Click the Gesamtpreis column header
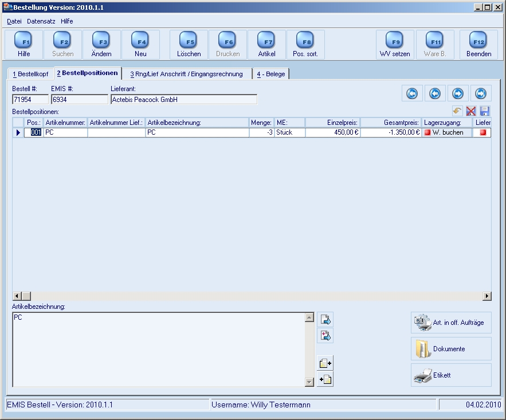506x420 pixels. click(391, 123)
